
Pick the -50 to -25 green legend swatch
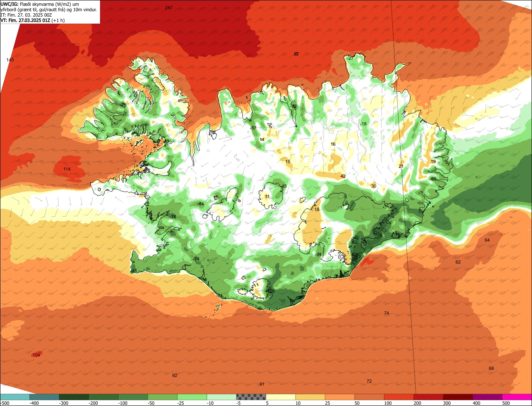point(163,397)
